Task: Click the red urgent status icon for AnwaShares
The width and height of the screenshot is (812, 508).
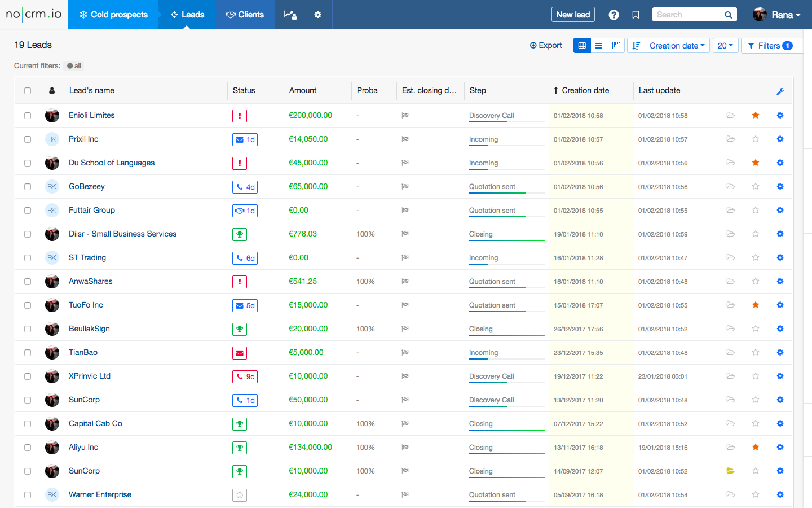Action: tap(239, 281)
